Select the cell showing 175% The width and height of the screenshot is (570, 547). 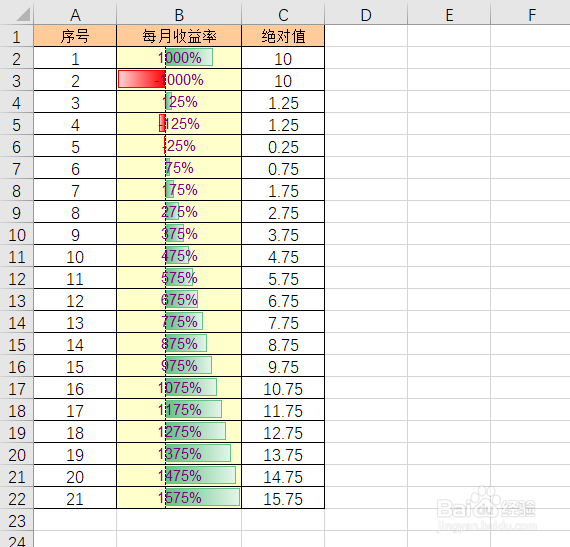[179, 190]
